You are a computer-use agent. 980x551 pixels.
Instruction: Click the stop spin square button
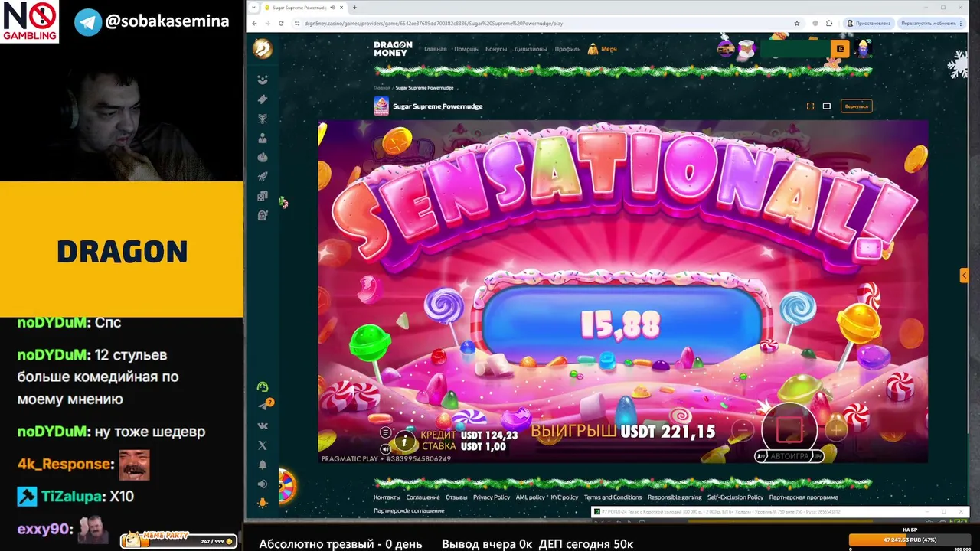click(789, 429)
